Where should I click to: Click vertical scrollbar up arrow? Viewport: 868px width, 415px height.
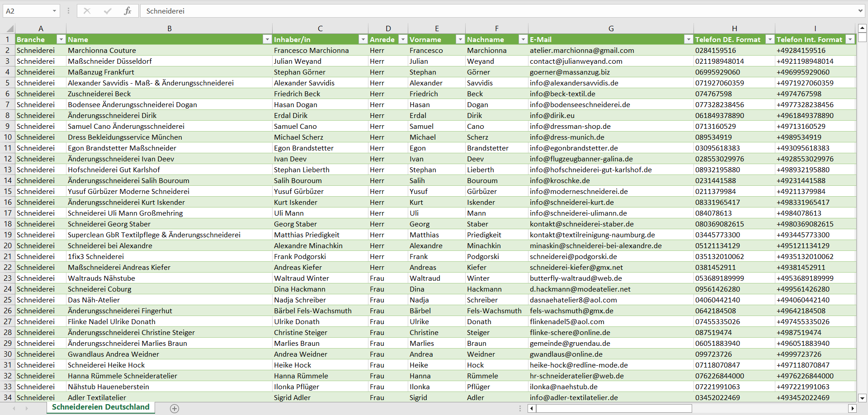[x=862, y=28]
